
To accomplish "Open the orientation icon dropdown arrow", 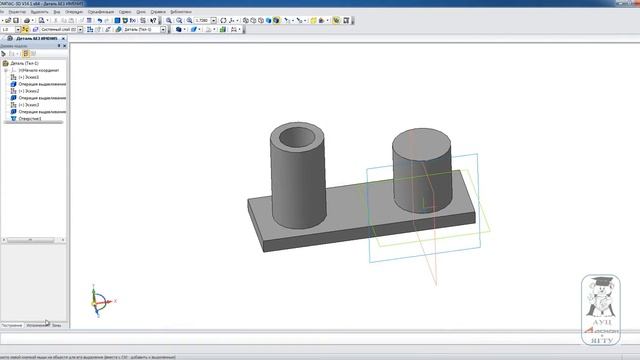I will pos(237,20).
